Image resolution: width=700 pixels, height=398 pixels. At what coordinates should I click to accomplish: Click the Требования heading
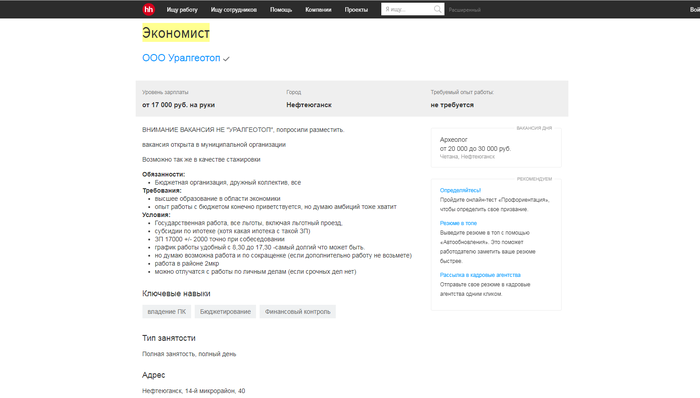click(x=162, y=191)
